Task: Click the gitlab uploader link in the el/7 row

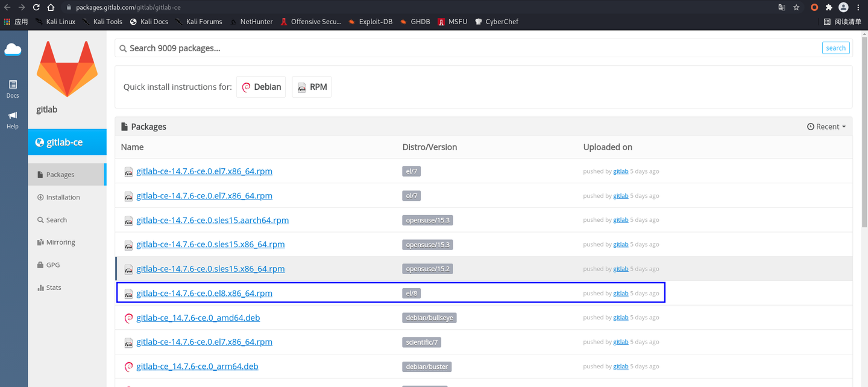Action: pos(620,171)
